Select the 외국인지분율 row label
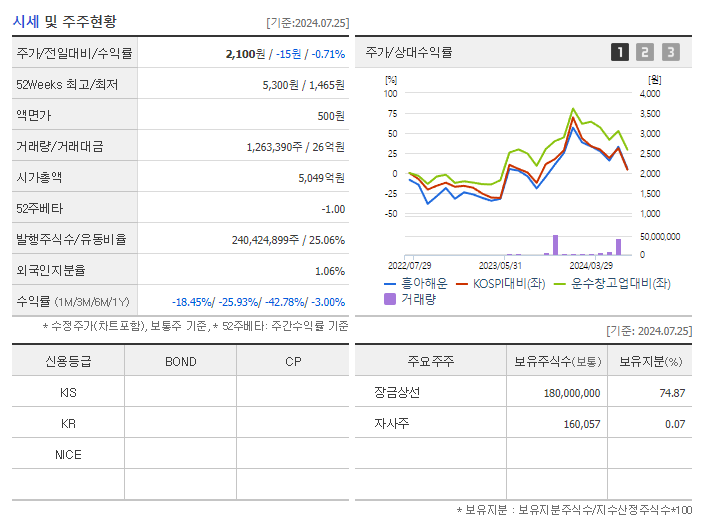702x525 pixels. [51, 270]
